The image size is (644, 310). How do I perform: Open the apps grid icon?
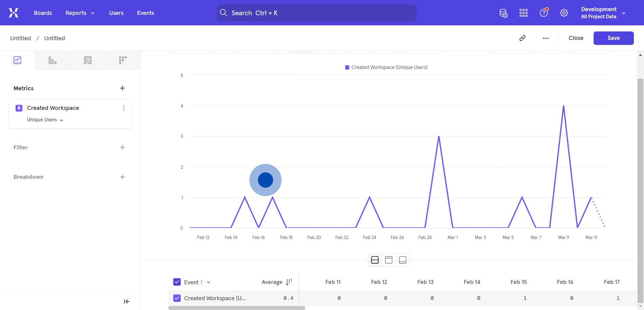click(x=524, y=13)
